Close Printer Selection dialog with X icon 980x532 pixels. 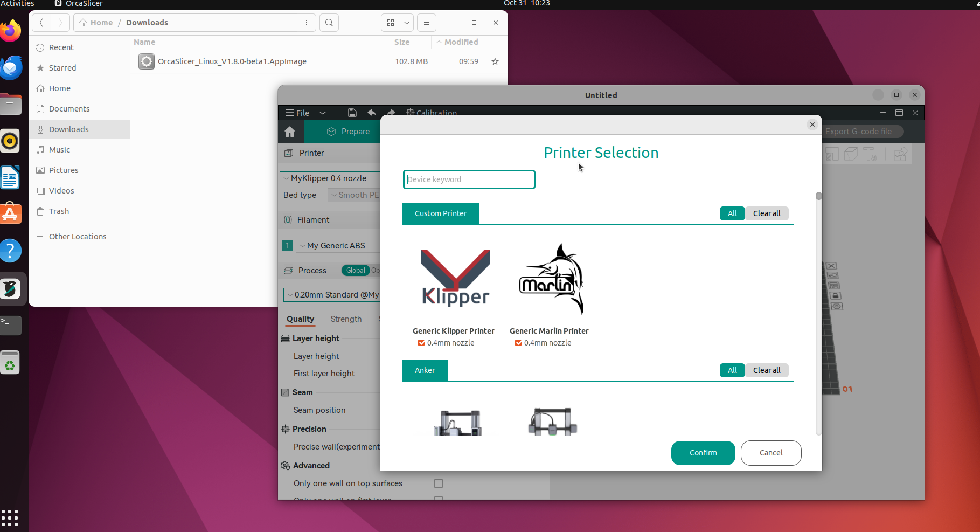(x=812, y=125)
